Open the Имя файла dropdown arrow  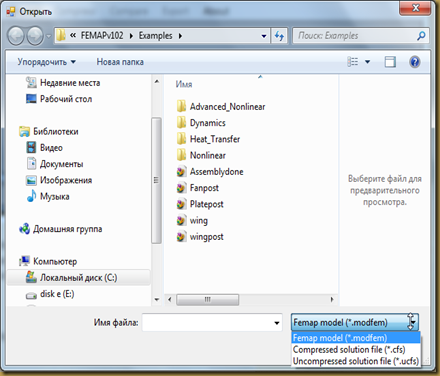pos(277,323)
